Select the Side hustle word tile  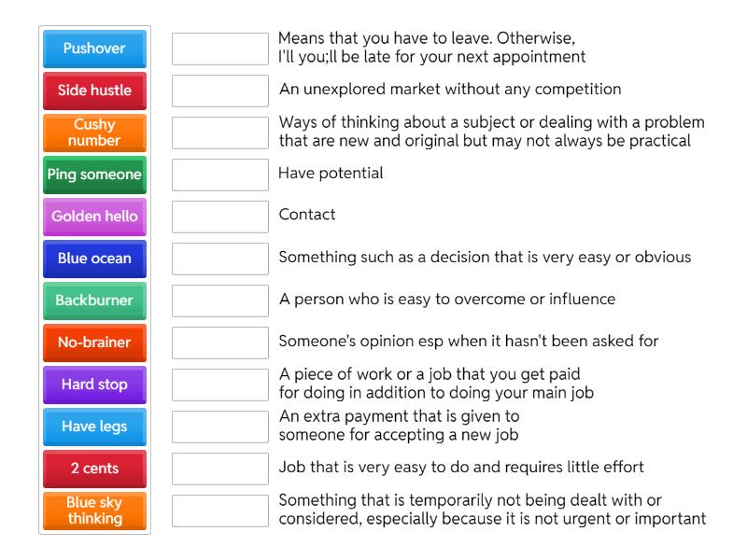pos(93,91)
